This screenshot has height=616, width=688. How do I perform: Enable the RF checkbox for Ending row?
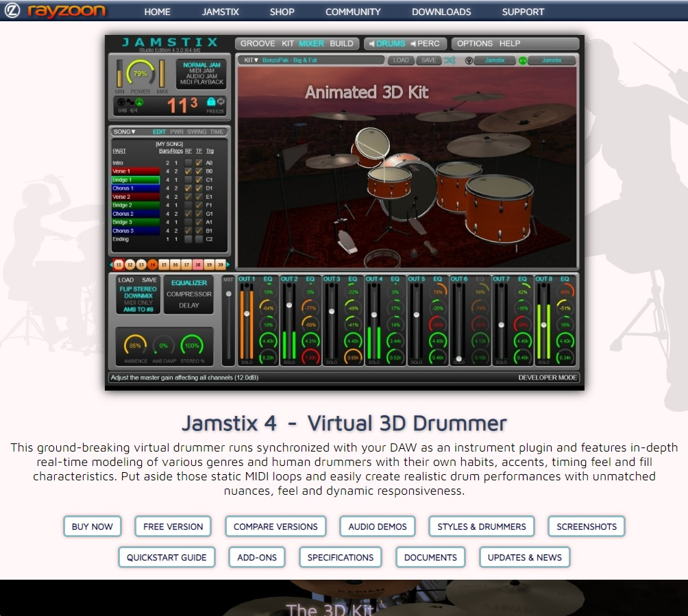pyautogui.click(x=188, y=239)
